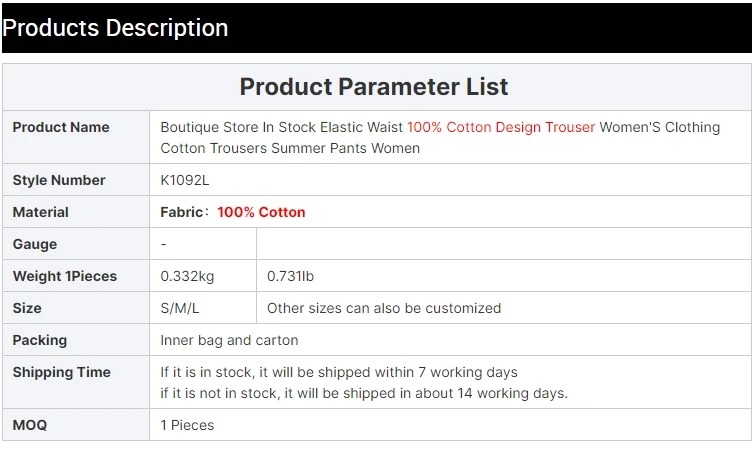
Task: Click the Products Description header bar
Action: point(376,28)
